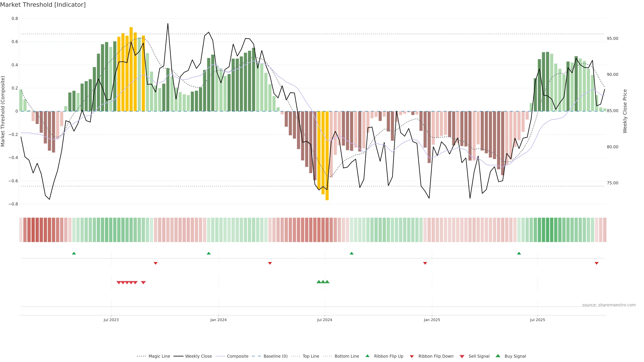Click the rightmost green Ribbon Flip Up marker

coord(519,253)
